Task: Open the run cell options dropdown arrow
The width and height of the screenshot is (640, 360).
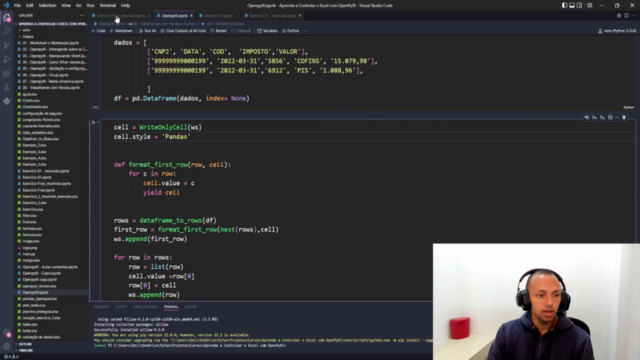Action: pyautogui.click(x=98, y=122)
